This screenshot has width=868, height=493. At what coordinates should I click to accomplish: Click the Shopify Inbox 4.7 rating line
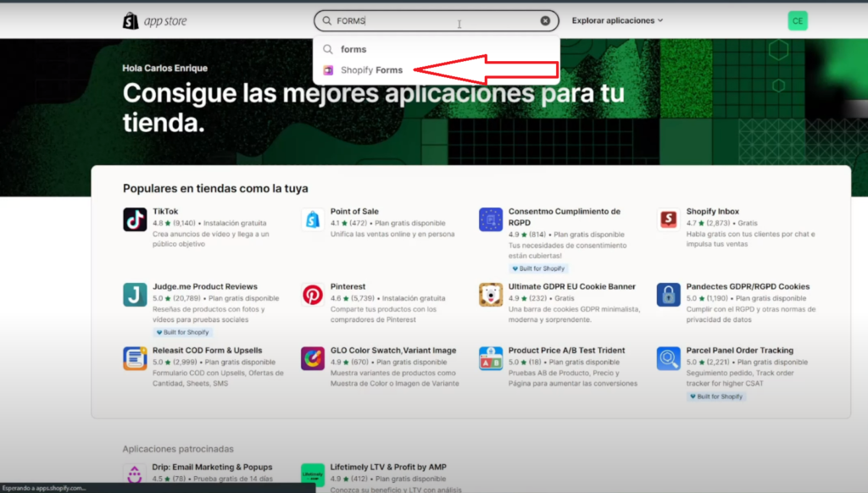pyautogui.click(x=722, y=223)
